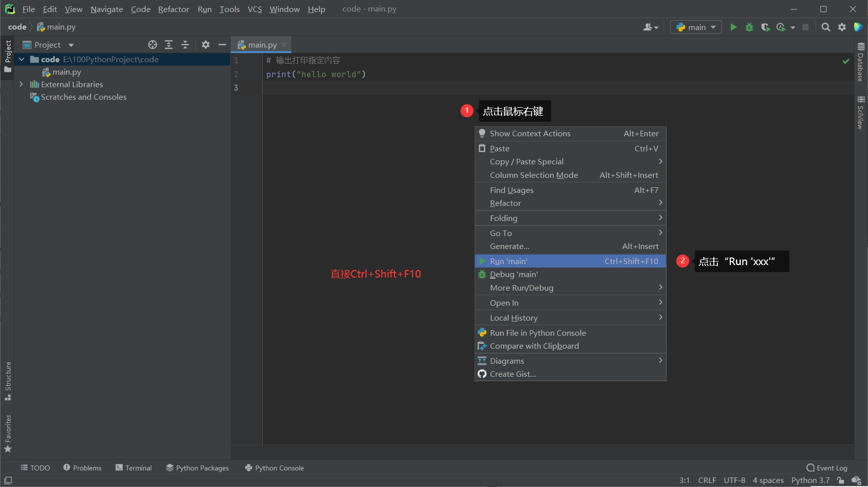
Task: Expand the Refactor context submenu
Action: (x=570, y=203)
